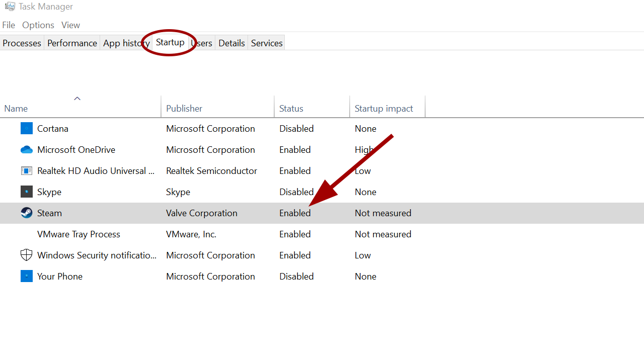Select the Your Phone entry
The width and height of the screenshot is (644, 362).
[60, 277]
